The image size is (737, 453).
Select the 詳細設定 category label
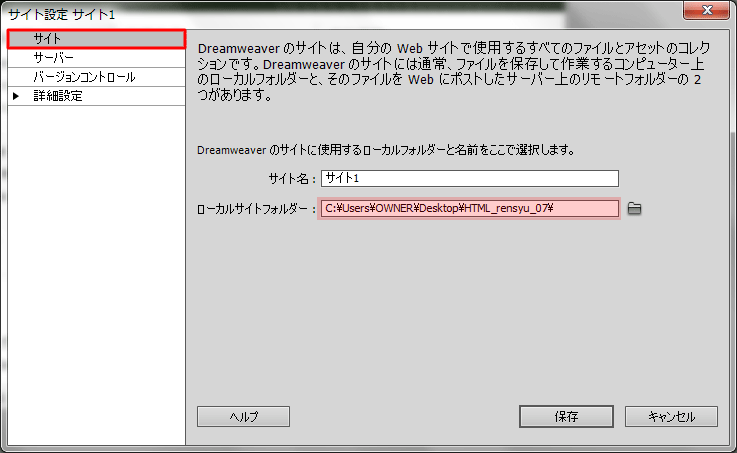coord(58,96)
